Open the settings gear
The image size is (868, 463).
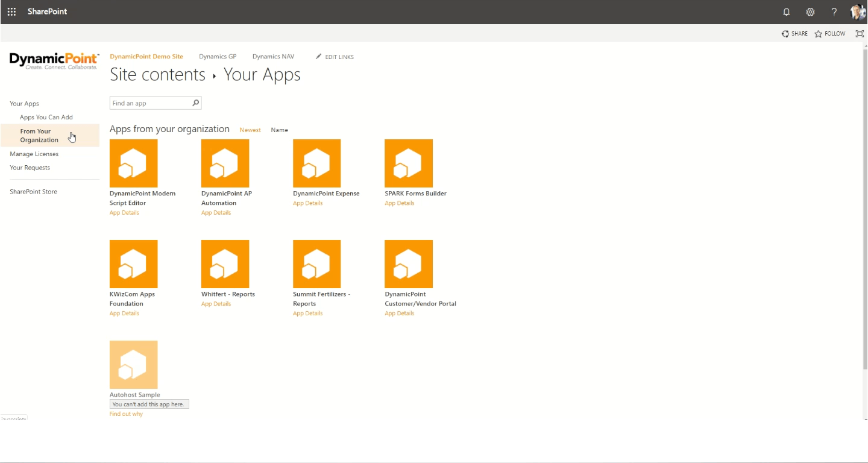(x=810, y=12)
